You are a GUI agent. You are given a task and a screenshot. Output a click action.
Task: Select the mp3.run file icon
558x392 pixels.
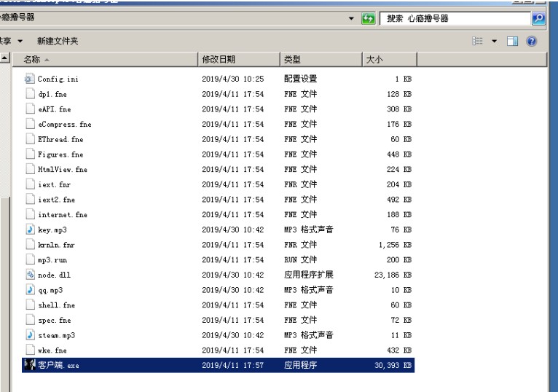pyautogui.click(x=31, y=259)
